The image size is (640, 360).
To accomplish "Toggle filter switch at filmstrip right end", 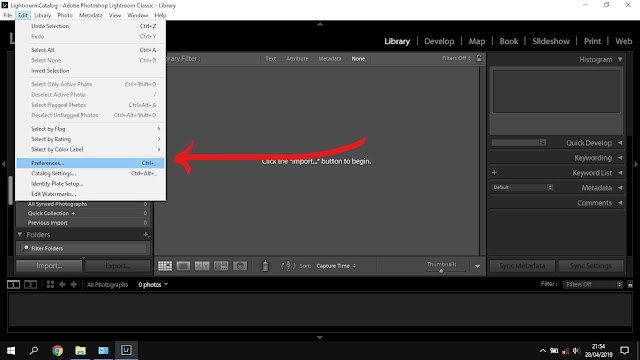I will point(630,284).
